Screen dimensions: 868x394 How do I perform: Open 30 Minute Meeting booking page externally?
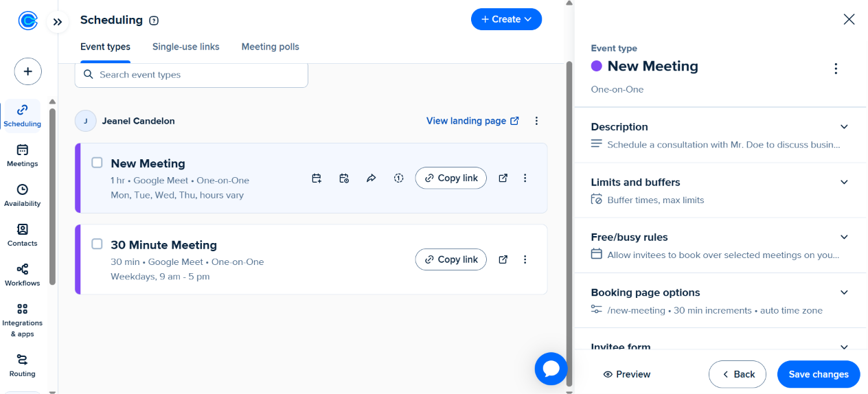pyautogui.click(x=503, y=259)
